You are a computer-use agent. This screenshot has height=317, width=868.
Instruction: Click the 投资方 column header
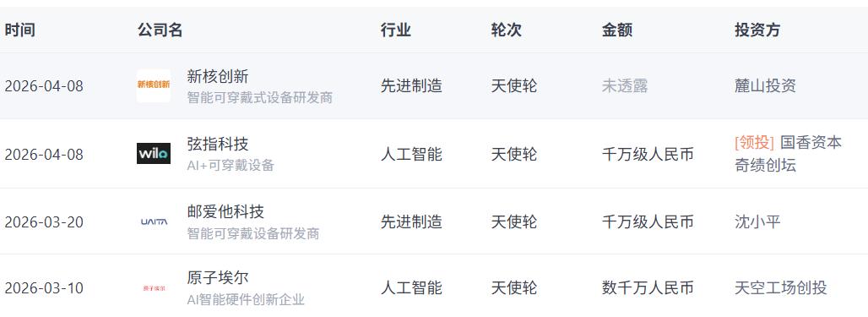tap(757, 30)
